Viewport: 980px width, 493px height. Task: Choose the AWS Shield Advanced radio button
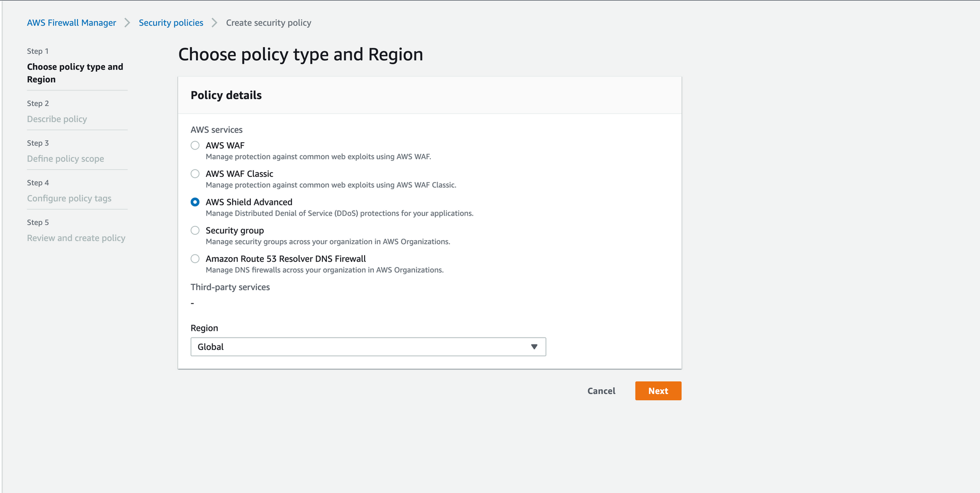coord(195,202)
